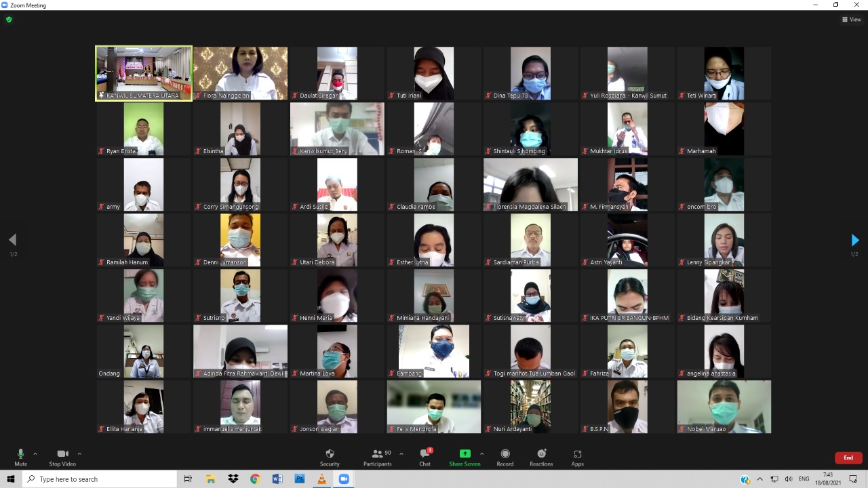868x488 pixels.
Task: Click the green Share Screen icon
Action: point(465,454)
